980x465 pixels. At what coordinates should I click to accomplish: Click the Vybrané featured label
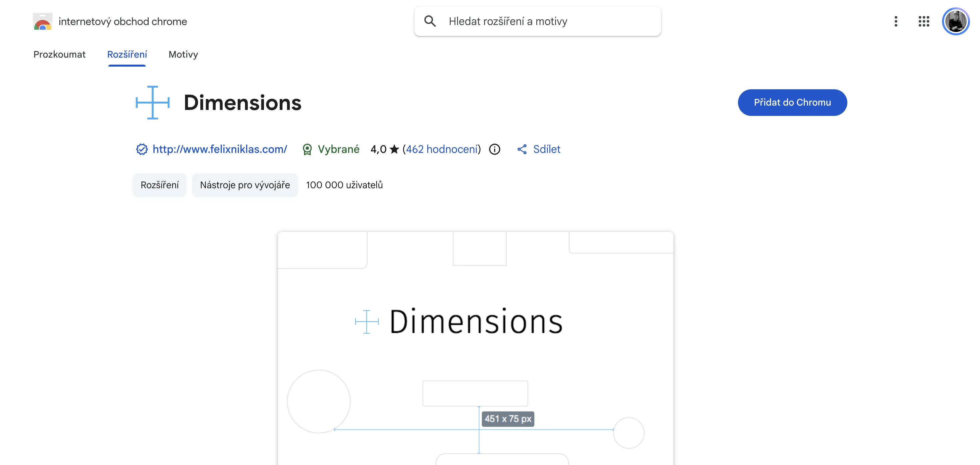[x=338, y=150]
